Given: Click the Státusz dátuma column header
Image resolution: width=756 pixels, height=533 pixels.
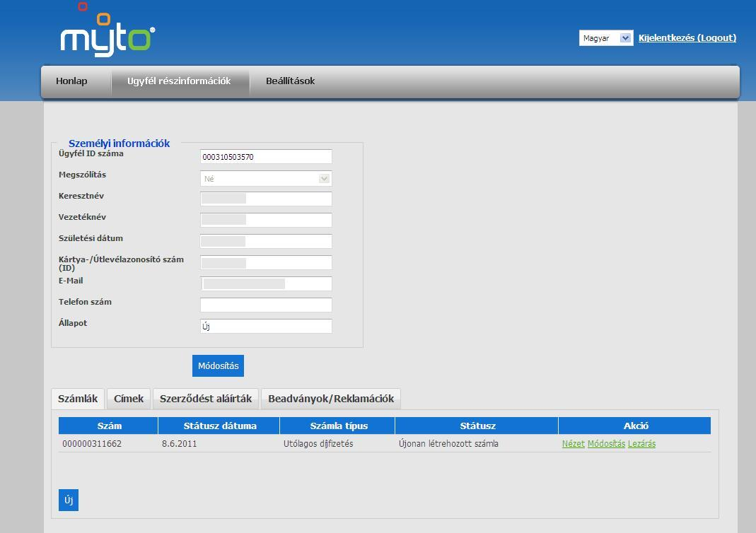Looking at the screenshot, I should tap(219, 426).
